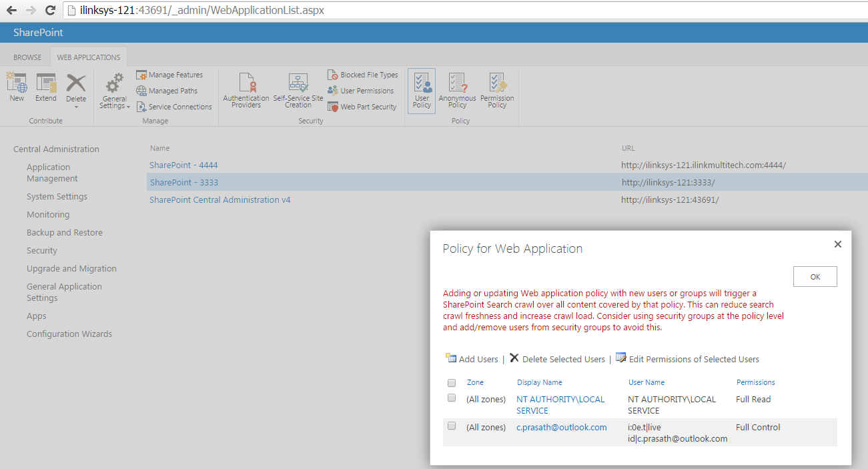This screenshot has height=469, width=868.
Task: Open Manage Features in the ribbon
Action: pos(169,75)
